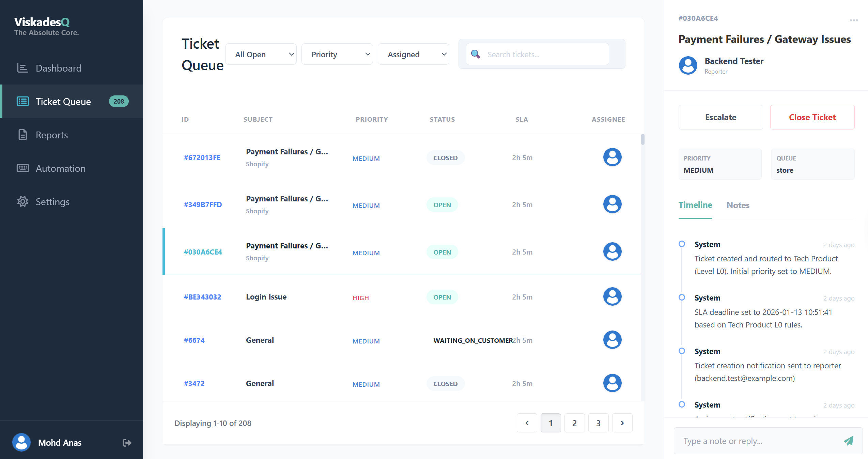868x459 pixels.
Task: Switch to the Notes tab
Action: click(x=738, y=205)
